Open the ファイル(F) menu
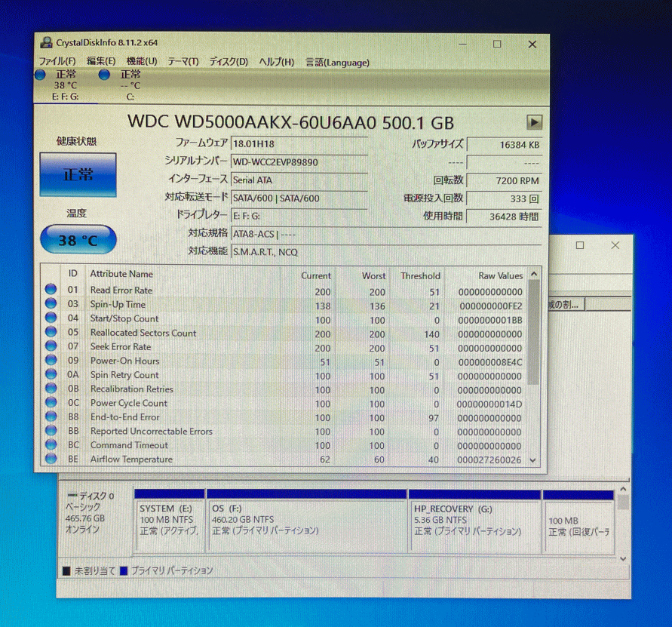The image size is (672, 627). [x=57, y=62]
